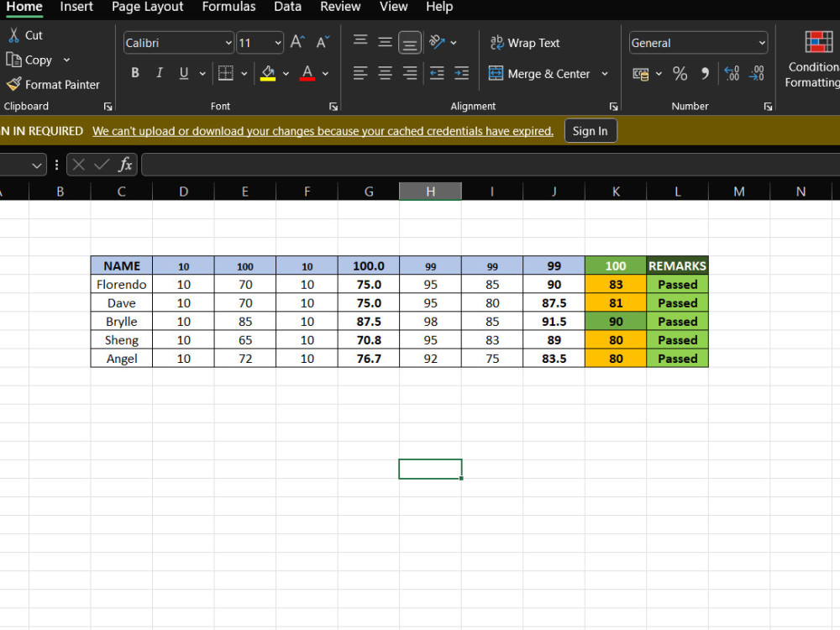Open the Copy options arrow
Viewport: 840px width, 630px height.
pos(66,60)
